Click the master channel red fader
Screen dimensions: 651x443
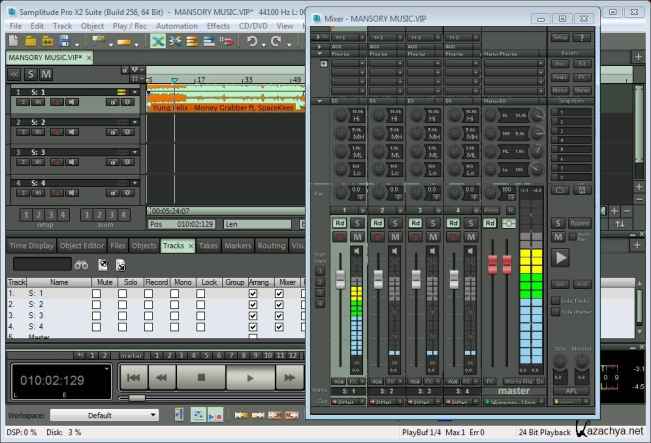(x=492, y=264)
